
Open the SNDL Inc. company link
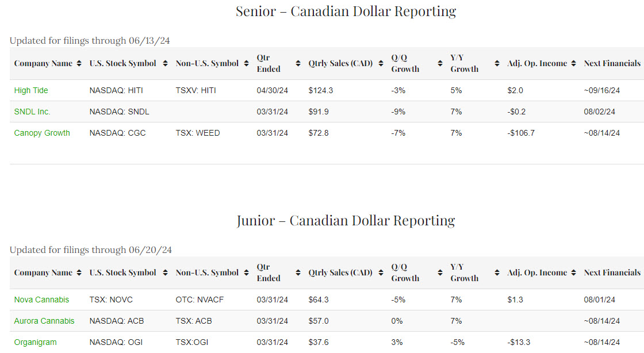click(32, 112)
